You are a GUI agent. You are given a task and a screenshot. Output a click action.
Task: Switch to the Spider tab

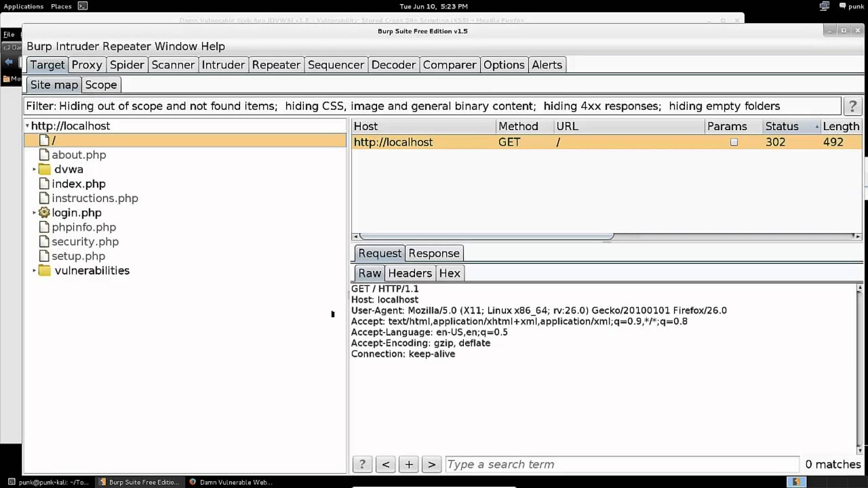click(127, 64)
